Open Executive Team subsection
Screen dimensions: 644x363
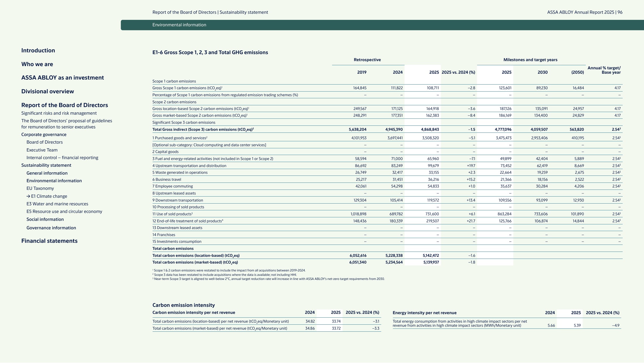pyautogui.click(x=42, y=150)
